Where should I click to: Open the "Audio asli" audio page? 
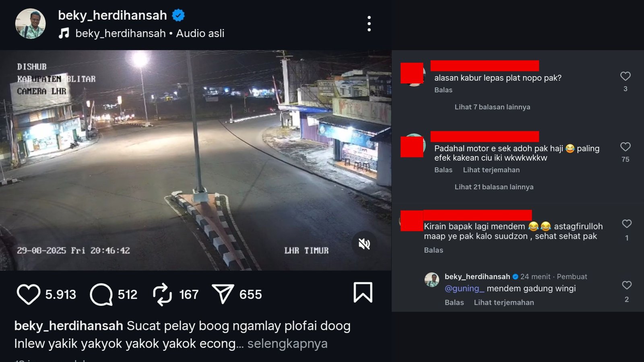coord(200,33)
